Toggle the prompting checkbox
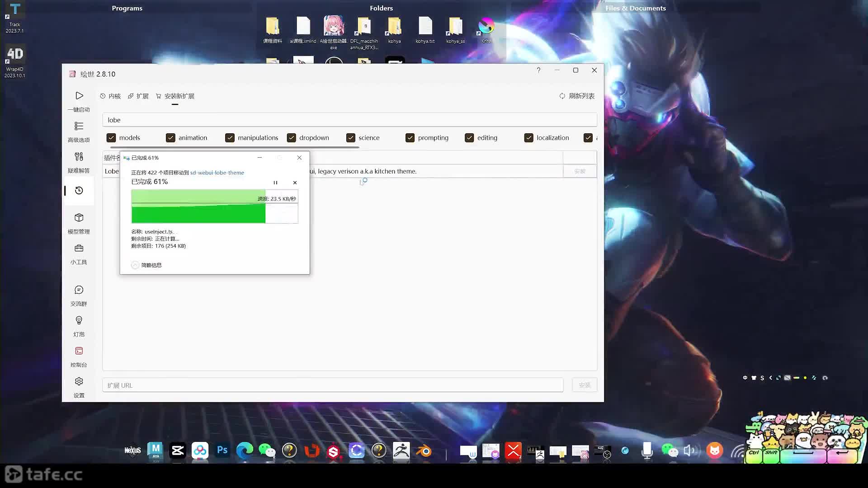 [410, 138]
